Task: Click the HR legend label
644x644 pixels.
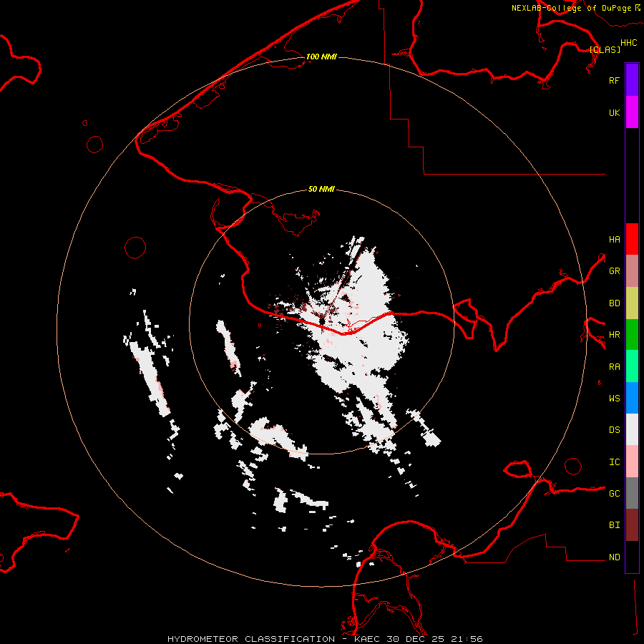Action: 614,335
